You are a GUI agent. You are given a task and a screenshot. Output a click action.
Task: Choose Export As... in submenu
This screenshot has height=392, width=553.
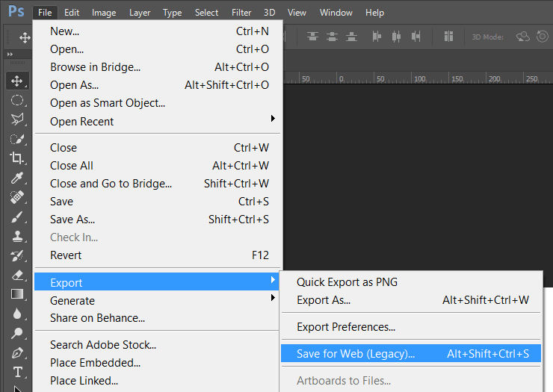[x=411, y=300]
